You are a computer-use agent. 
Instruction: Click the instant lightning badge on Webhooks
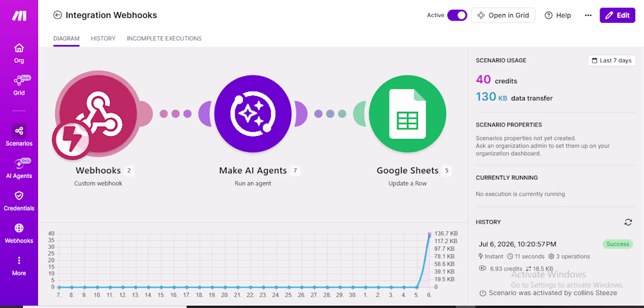71,141
